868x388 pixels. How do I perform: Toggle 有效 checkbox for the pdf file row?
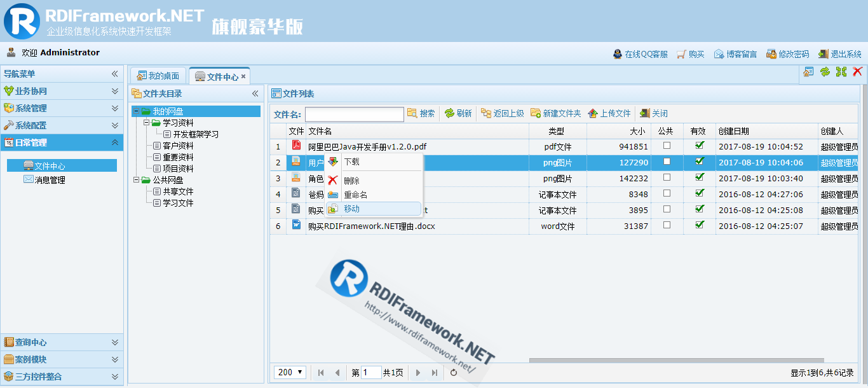[700, 145]
